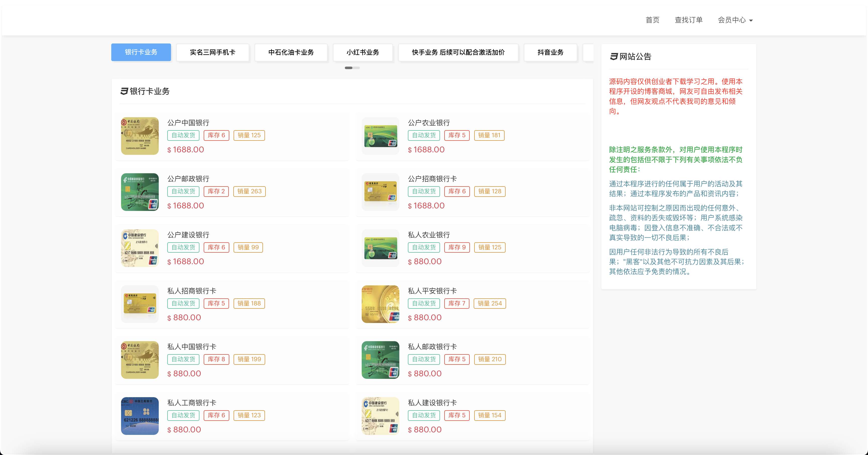Image resolution: width=868 pixels, height=455 pixels.
Task: Click the 私人平安银行卡 gold coin image
Action: tap(380, 304)
